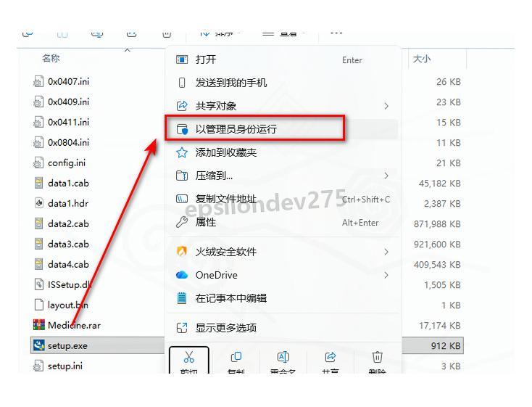The image size is (532, 407).
Task: Select 打开 in the context menu
Action: (x=283, y=59)
